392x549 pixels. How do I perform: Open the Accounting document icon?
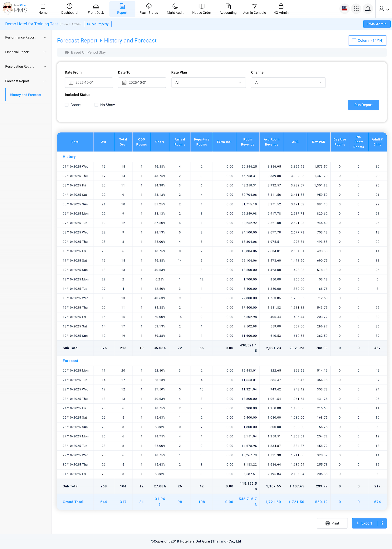228,6
